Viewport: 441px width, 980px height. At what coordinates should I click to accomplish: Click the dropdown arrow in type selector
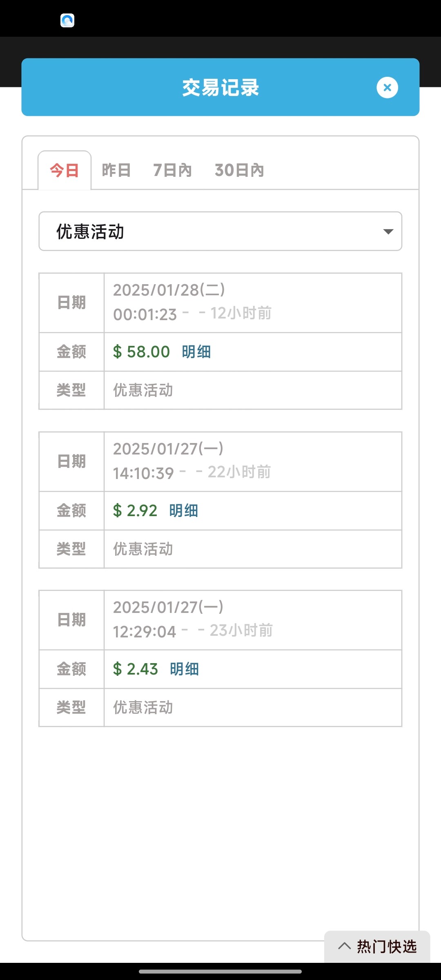pos(388,232)
